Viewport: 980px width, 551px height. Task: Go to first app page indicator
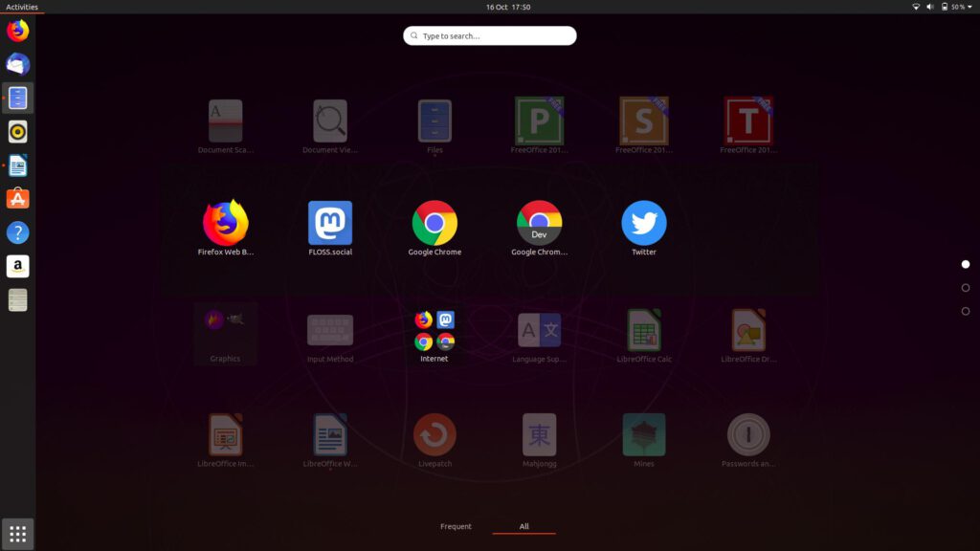tap(965, 264)
